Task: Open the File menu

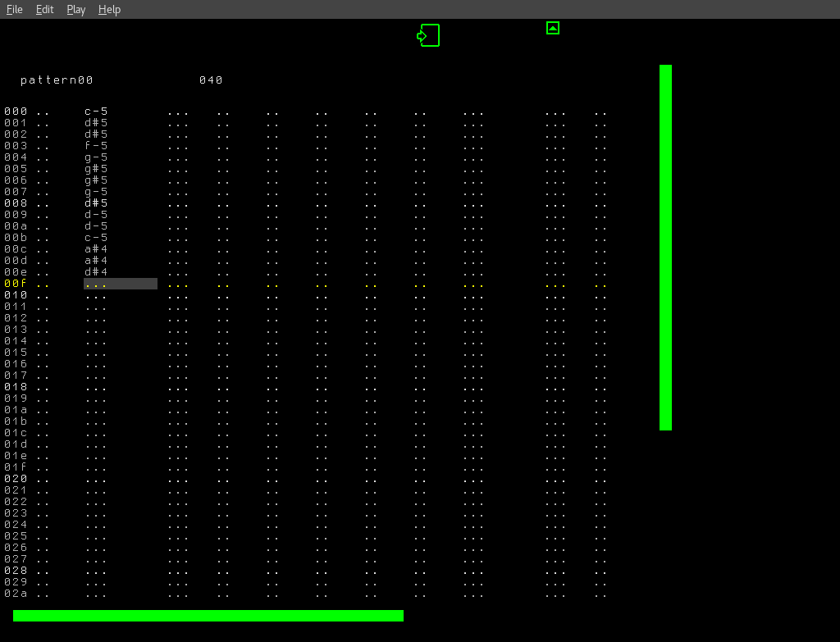Action: (x=14, y=9)
